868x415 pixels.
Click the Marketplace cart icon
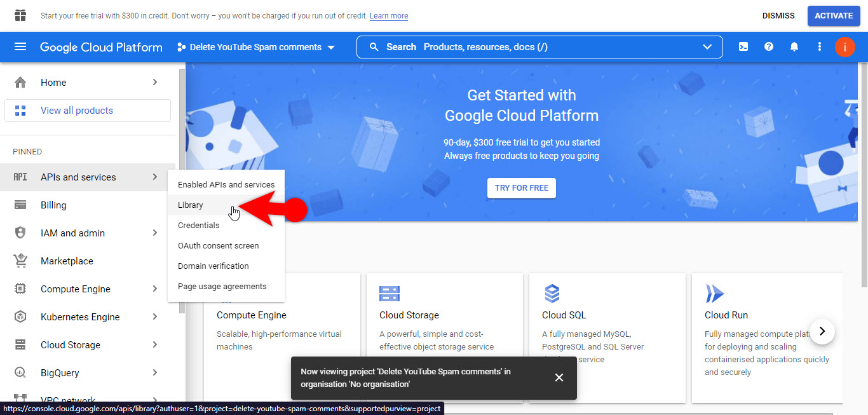pyautogui.click(x=20, y=261)
